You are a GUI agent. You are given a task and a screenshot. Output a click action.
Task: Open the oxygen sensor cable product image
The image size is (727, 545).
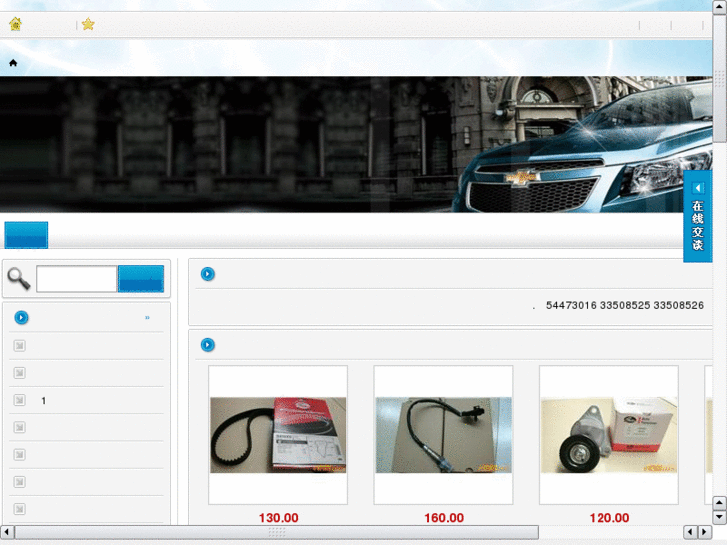point(443,435)
